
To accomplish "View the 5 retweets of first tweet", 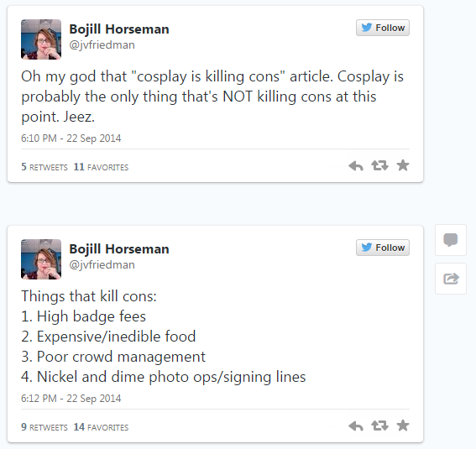I will (44, 167).
